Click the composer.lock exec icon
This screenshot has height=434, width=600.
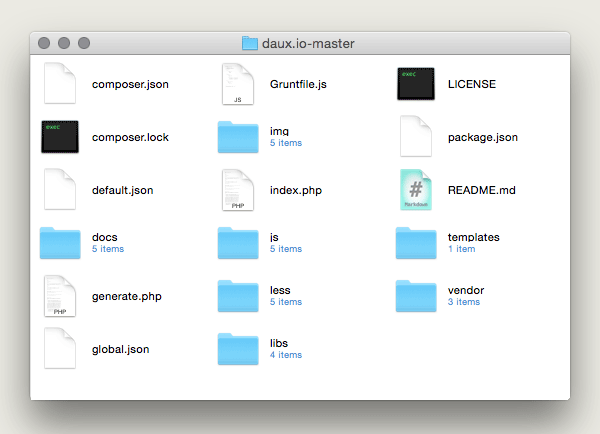(60, 137)
